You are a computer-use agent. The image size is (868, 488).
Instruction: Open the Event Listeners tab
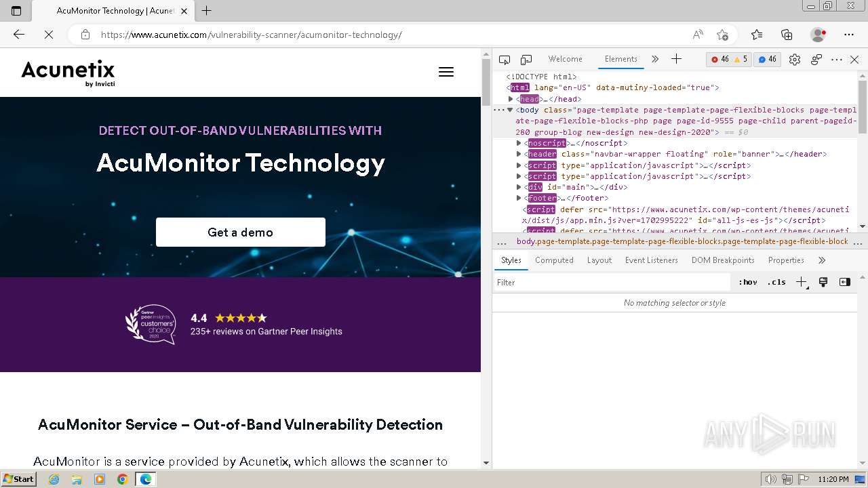tap(651, 260)
